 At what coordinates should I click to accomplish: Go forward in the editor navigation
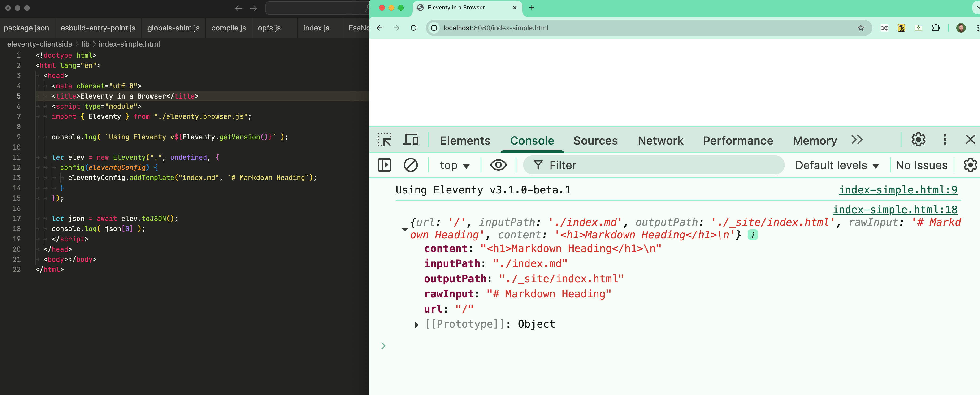254,8
